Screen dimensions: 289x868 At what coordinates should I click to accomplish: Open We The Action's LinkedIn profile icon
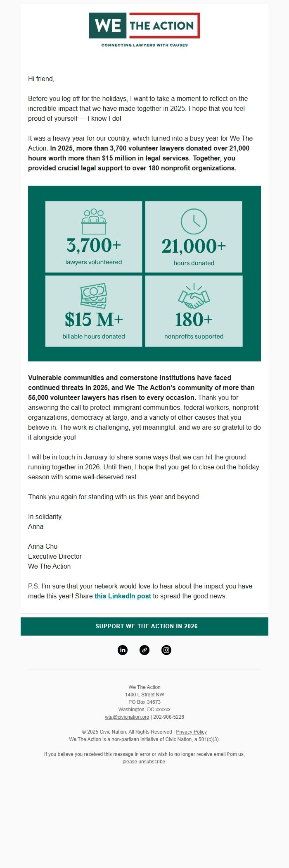point(123,650)
